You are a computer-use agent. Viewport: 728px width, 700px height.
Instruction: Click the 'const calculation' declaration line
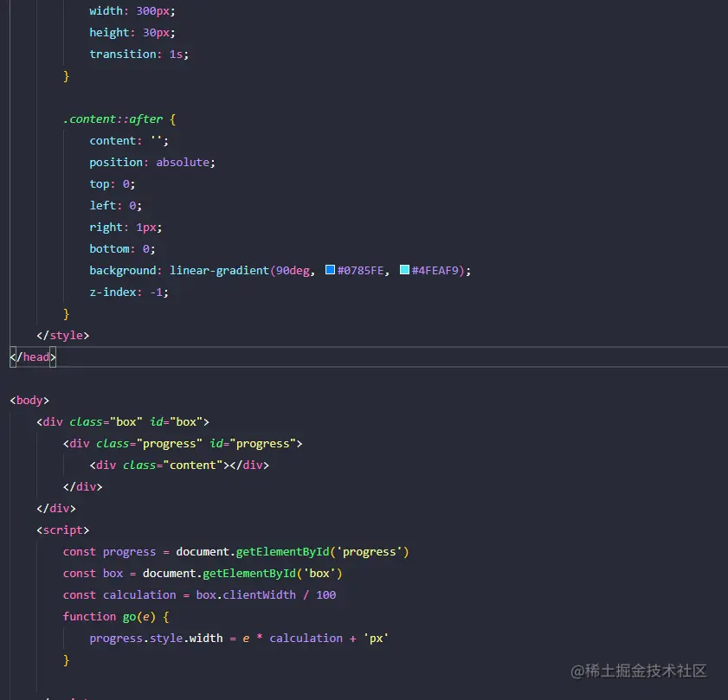(x=200, y=595)
